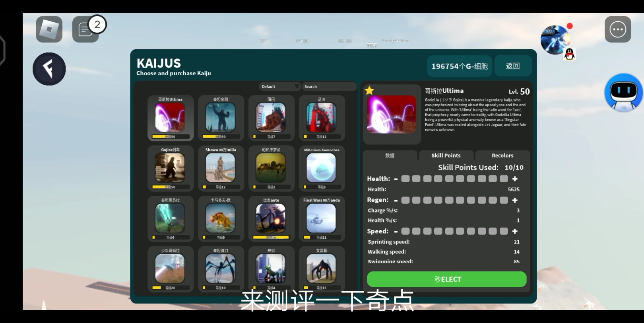Viewport: 644px width, 323px height.
Task: Select the 泰坦莫苏拉 kaiju card
Action: 170,219
